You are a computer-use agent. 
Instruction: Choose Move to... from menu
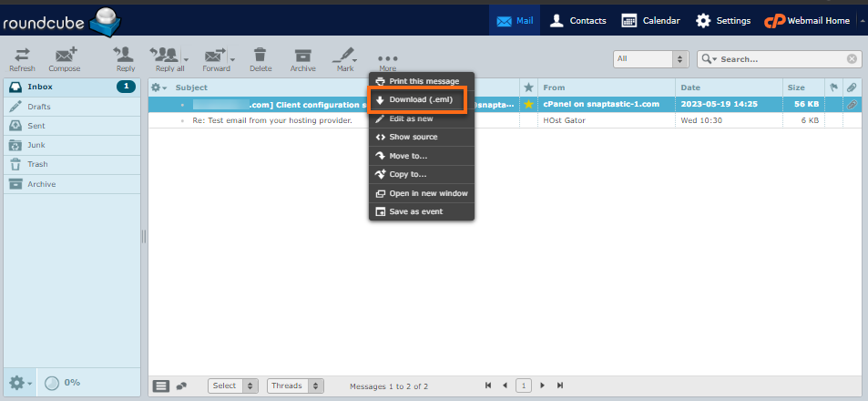[x=422, y=156]
